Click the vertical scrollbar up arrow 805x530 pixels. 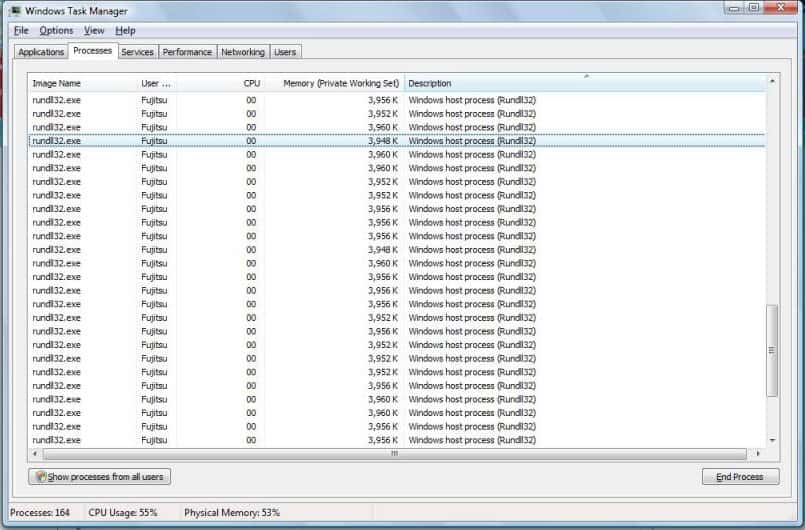(x=772, y=81)
